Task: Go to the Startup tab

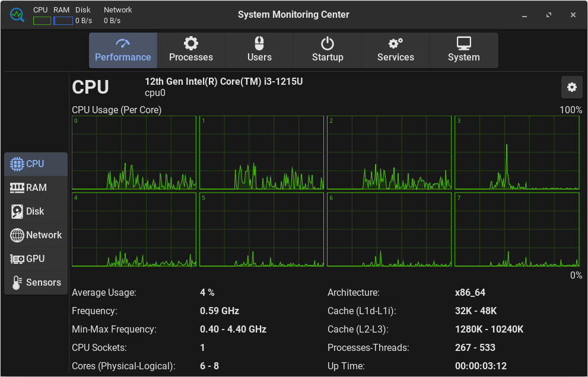Action: 328,50
